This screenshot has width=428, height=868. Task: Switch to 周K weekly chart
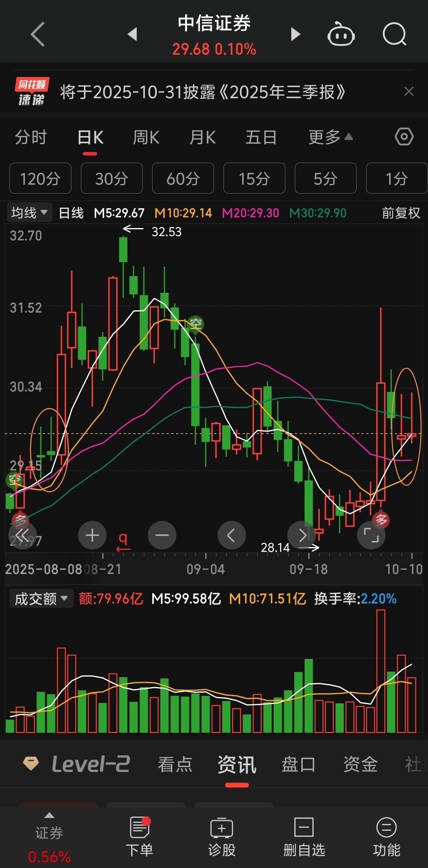(146, 138)
